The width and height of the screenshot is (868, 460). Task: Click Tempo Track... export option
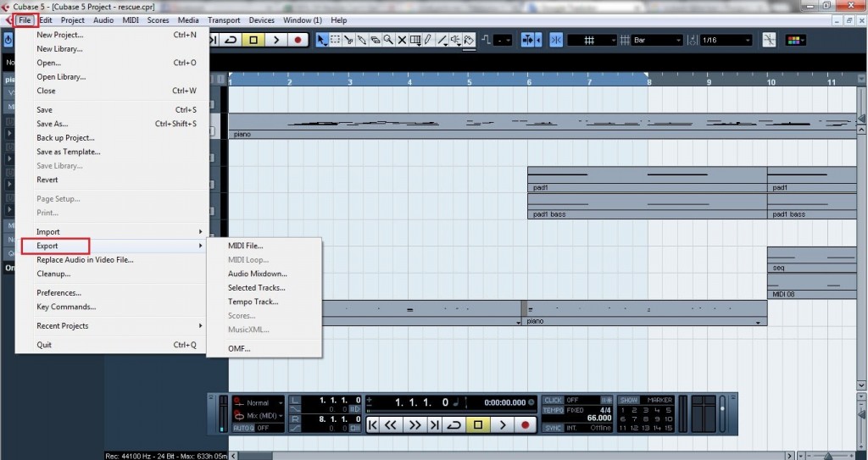pyautogui.click(x=253, y=302)
